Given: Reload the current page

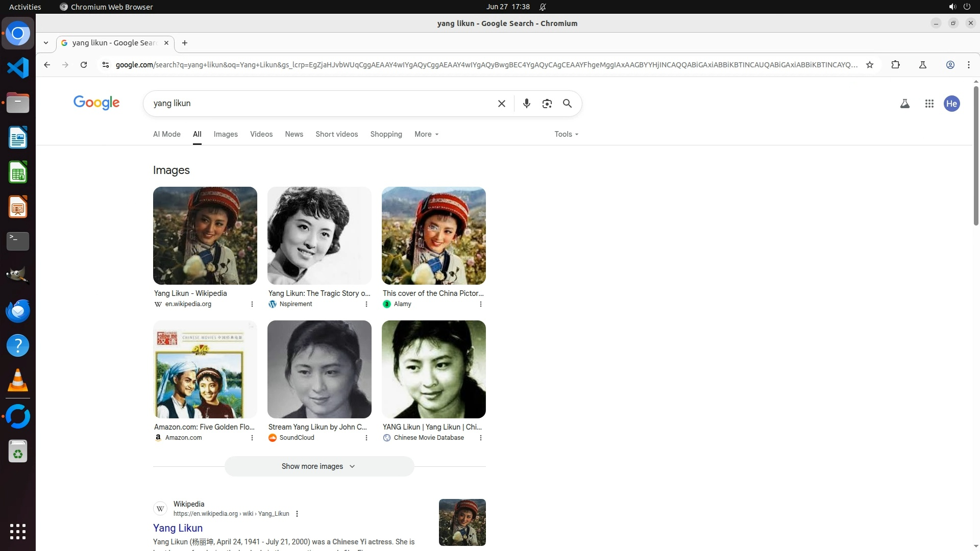Looking at the screenshot, I should click(x=84, y=65).
